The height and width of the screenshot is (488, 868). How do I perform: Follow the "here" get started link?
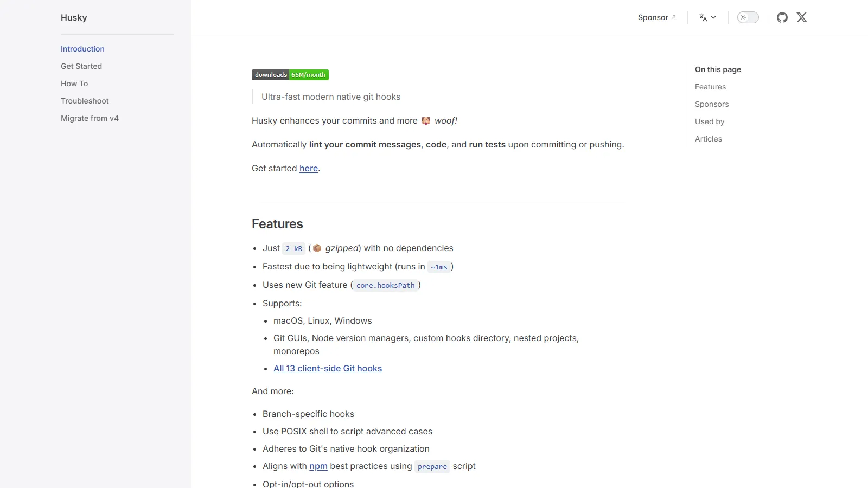click(x=309, y=169)
